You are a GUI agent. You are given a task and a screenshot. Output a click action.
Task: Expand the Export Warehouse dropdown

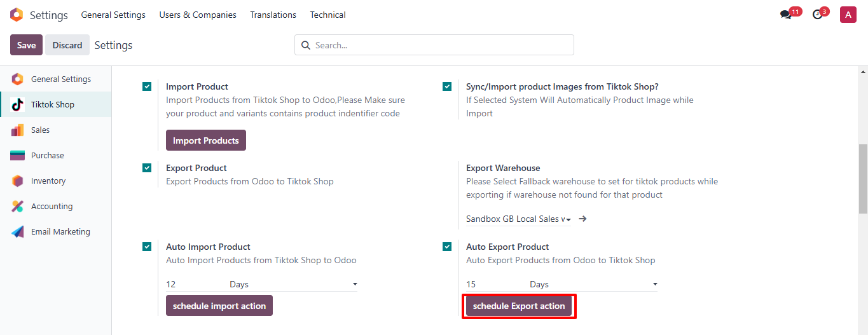pos(518,219)
